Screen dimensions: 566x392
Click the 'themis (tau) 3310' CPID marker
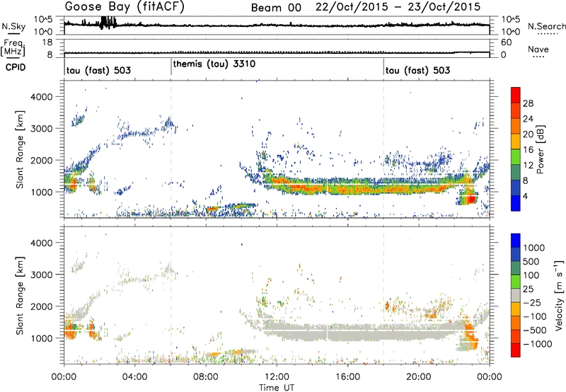[x=214, y=64]
